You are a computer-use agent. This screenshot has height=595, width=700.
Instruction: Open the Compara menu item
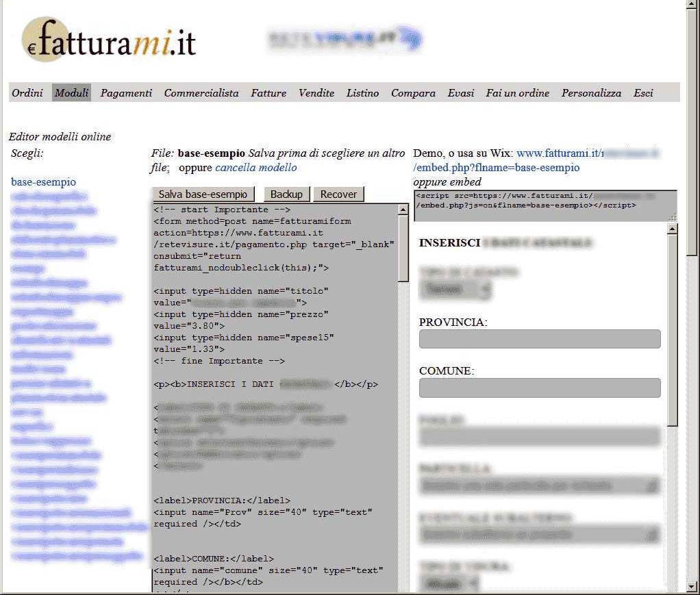tap(414, 93)
